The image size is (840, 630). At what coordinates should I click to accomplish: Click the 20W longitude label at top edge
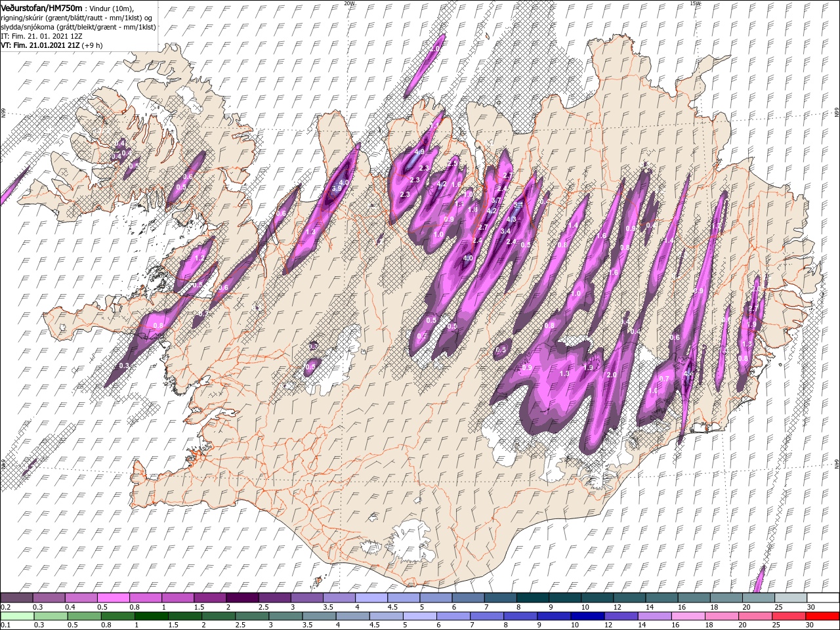click(349, 3)
